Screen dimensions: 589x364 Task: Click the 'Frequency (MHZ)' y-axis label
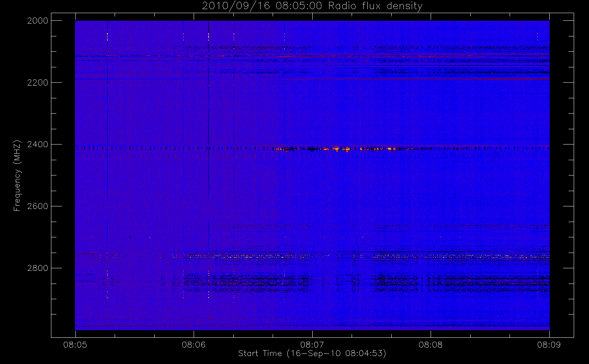tap(17, 175)
